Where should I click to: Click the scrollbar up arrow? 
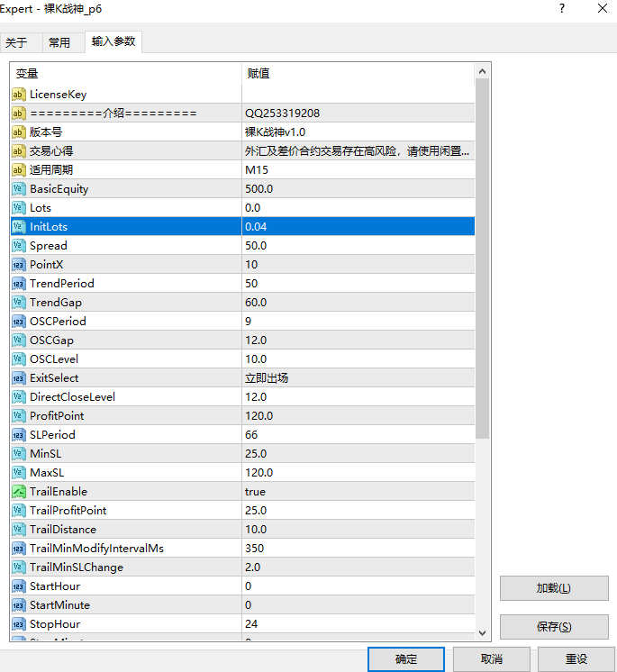pyautogui.click(x=483, y=71)
